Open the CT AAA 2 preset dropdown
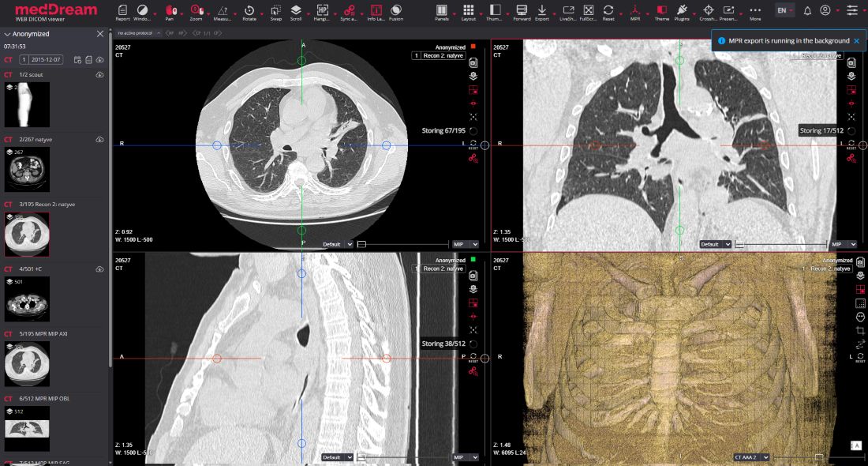This screenshot has width=868, height=466. coord(751,457)
